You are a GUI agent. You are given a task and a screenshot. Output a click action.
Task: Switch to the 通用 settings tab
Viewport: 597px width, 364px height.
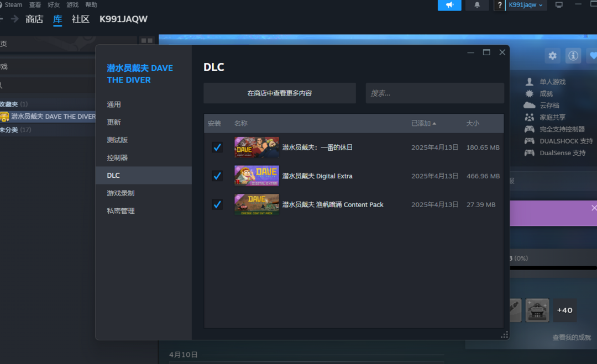tap(114, 104)
